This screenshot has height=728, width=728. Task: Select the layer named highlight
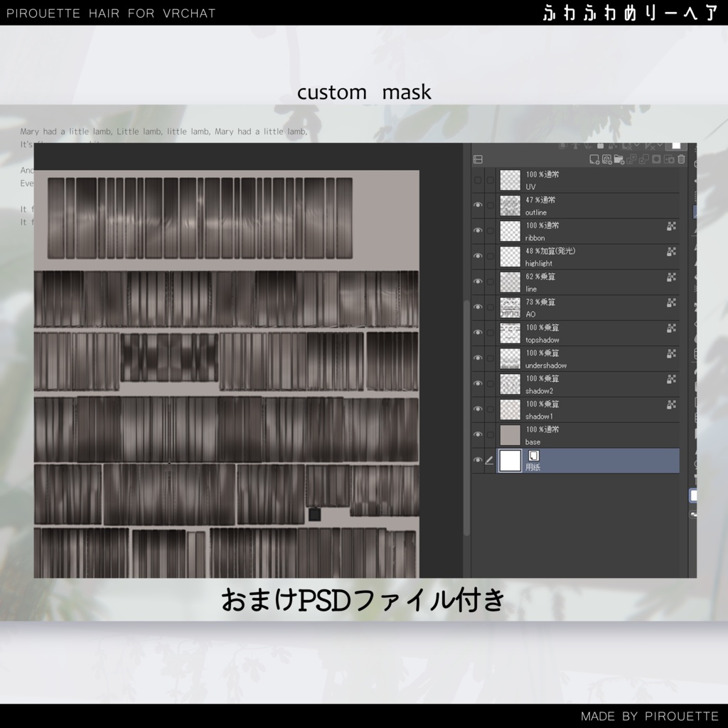pos(588,257)
